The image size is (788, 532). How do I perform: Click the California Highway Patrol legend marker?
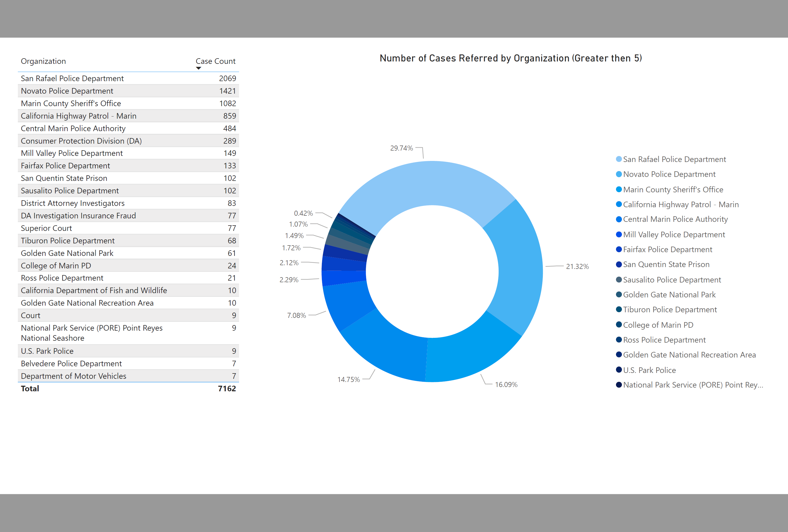pos(619,204)
